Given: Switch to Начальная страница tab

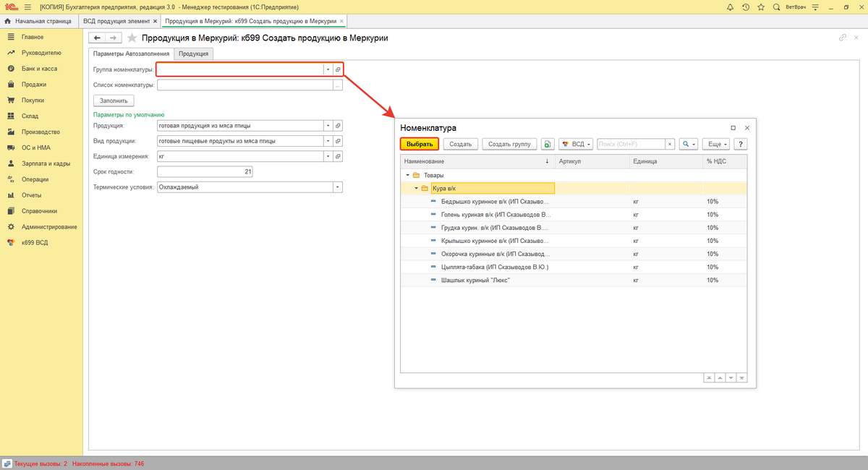Looking at the screenshot, I should tap(39, 22).
